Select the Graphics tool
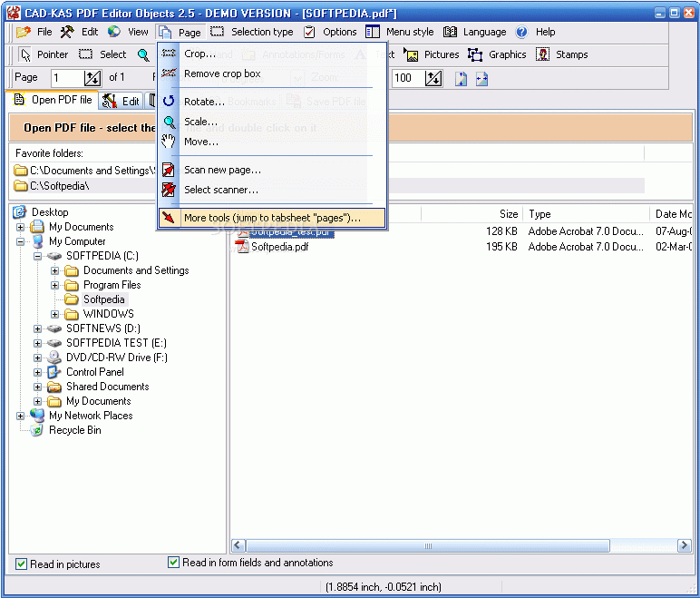The image size is (700, 598). point(497,54)
